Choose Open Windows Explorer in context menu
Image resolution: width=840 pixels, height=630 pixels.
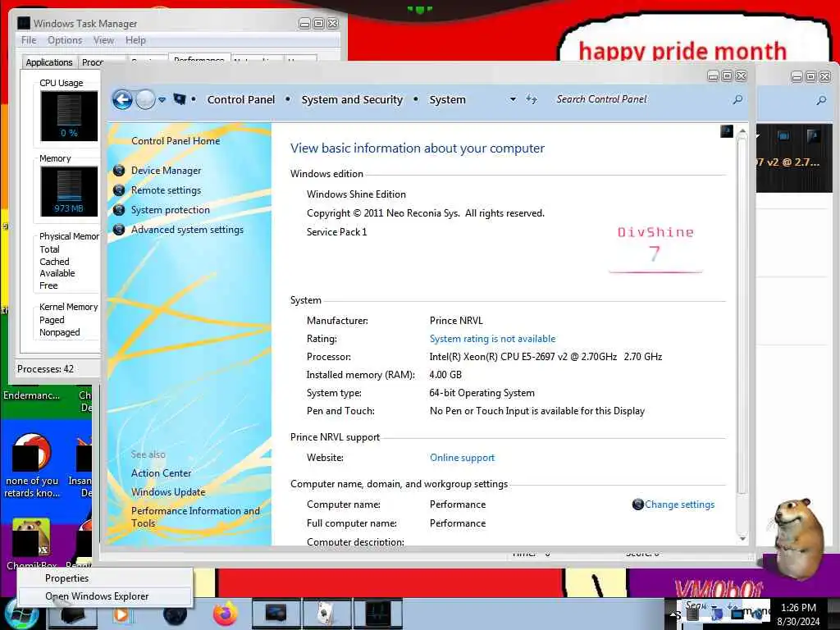pyautogui.click(x=104, y=596)
